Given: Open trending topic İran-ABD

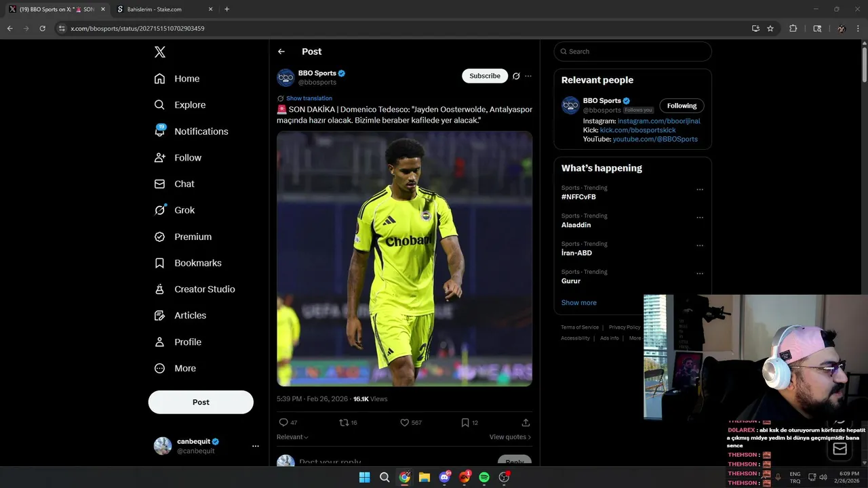Looking at the screenshot, I should point(576,253).
